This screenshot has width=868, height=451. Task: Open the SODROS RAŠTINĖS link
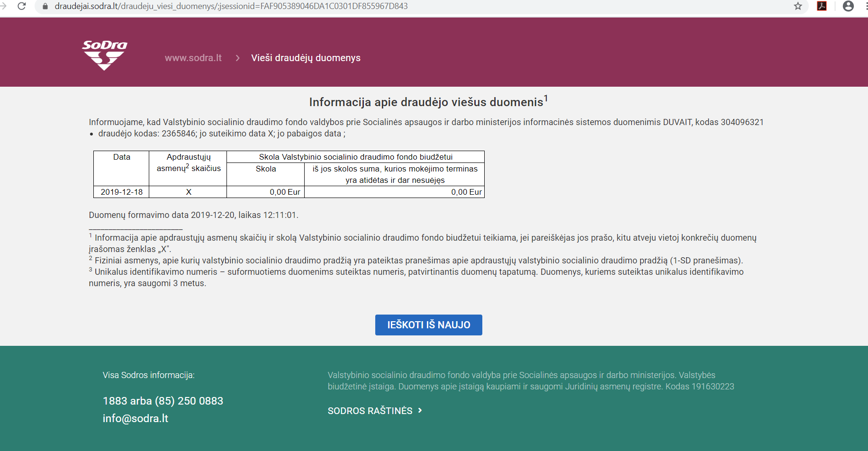pos(370,411)
